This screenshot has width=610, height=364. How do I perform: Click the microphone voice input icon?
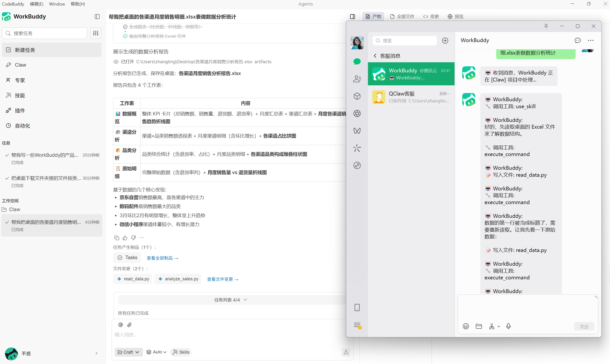click(508, 326)
